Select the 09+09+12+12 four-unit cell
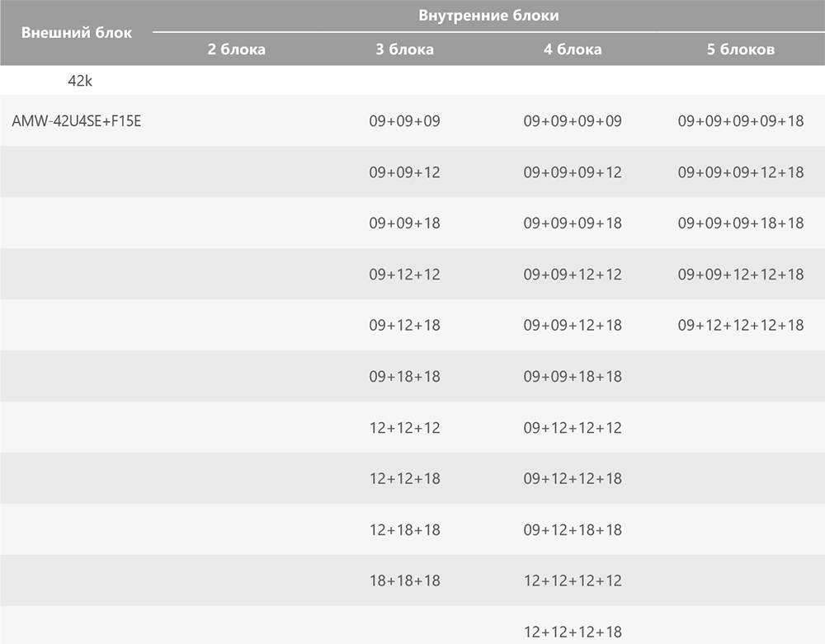Image resolution: width=825 pixels, height=644 pixels. coord(573,275)
